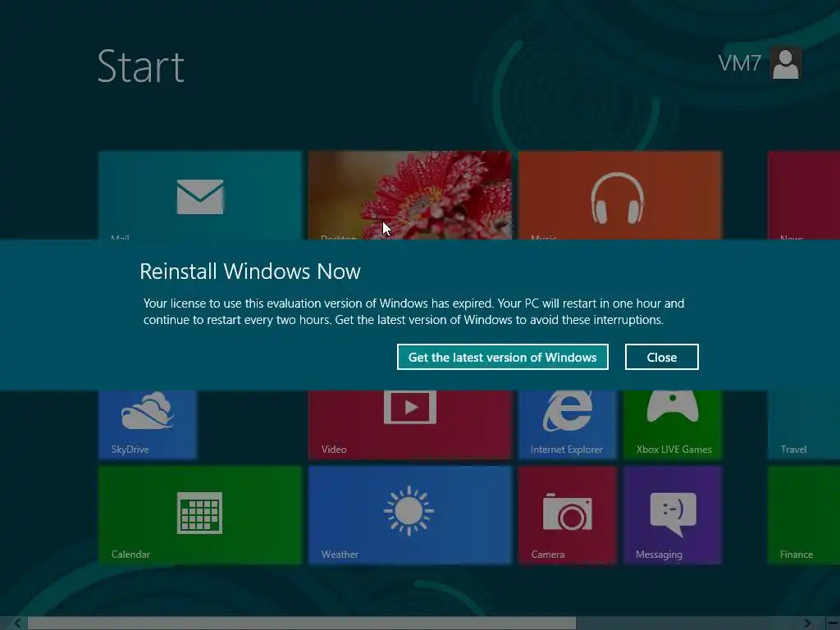
Task: Open the Xbox LIVE Games tile
Action: 673,425
